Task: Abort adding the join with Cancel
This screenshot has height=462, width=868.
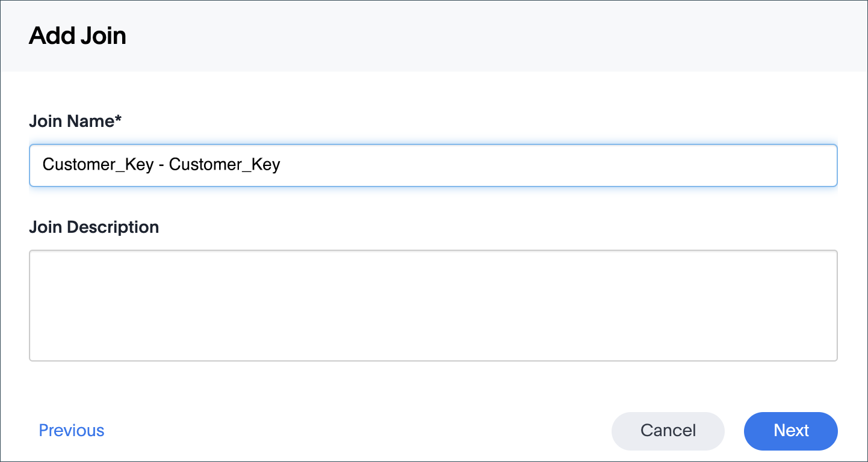Action: point(668,431)
